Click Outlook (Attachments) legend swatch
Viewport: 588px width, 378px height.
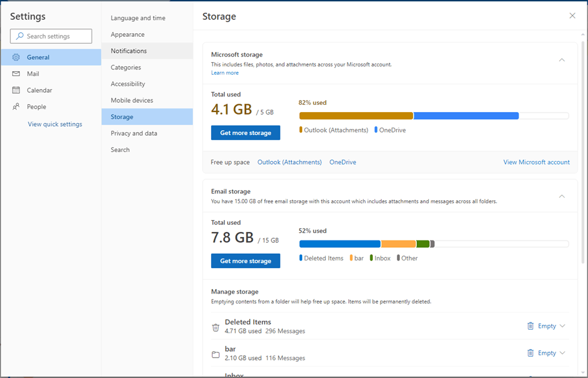pyautogui.click(x=301, y=130)
